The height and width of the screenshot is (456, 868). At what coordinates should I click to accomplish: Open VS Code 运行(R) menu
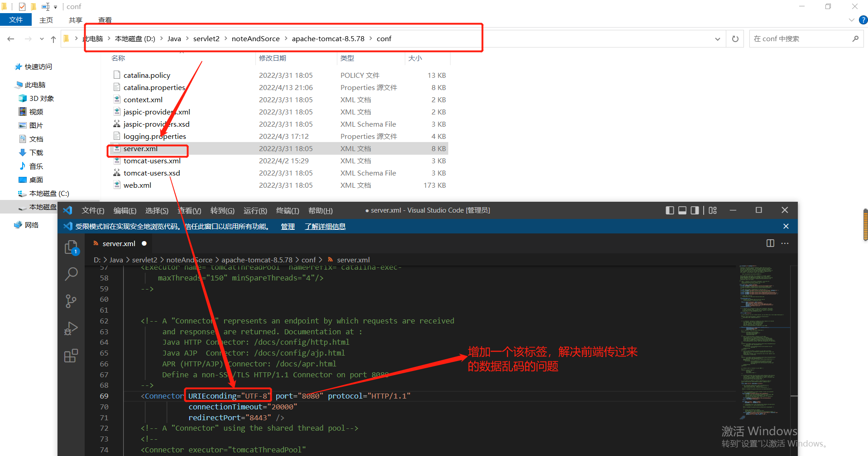255,210
